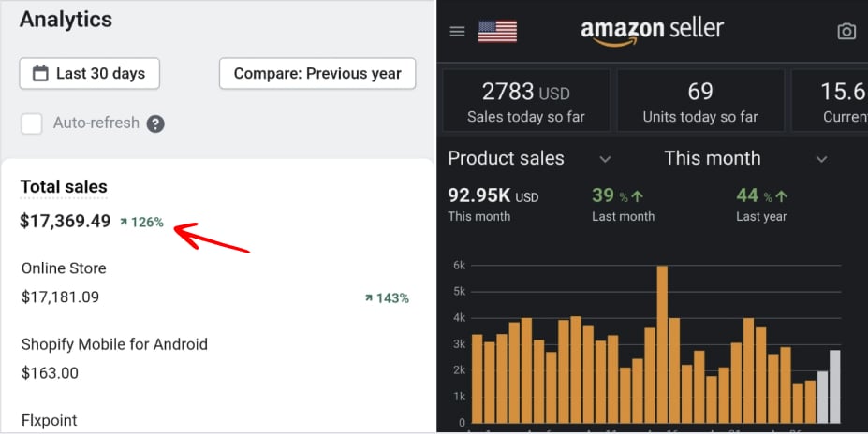This screenshot has width=868, height=434.
Task: Select the Units today so far card
Action: click(699, 101)
